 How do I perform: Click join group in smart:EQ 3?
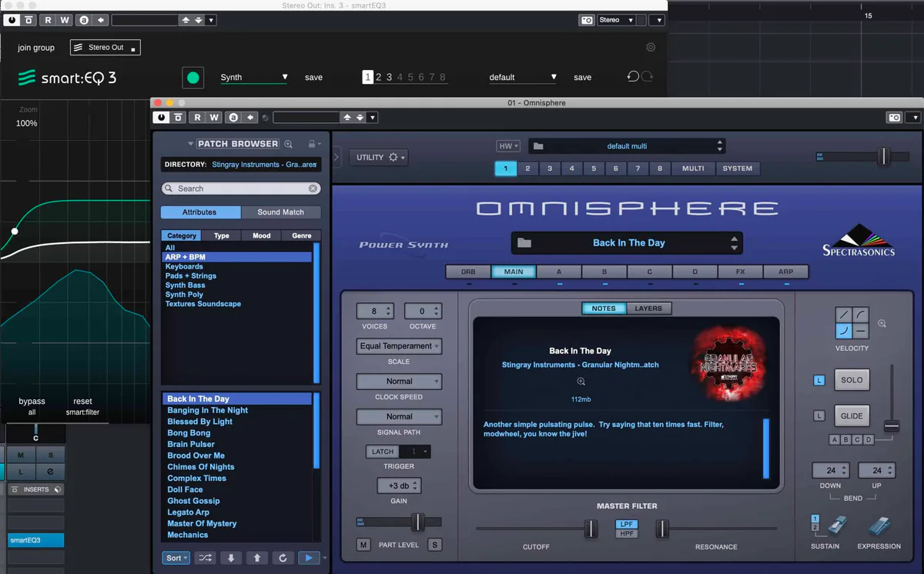pos(36,48)
